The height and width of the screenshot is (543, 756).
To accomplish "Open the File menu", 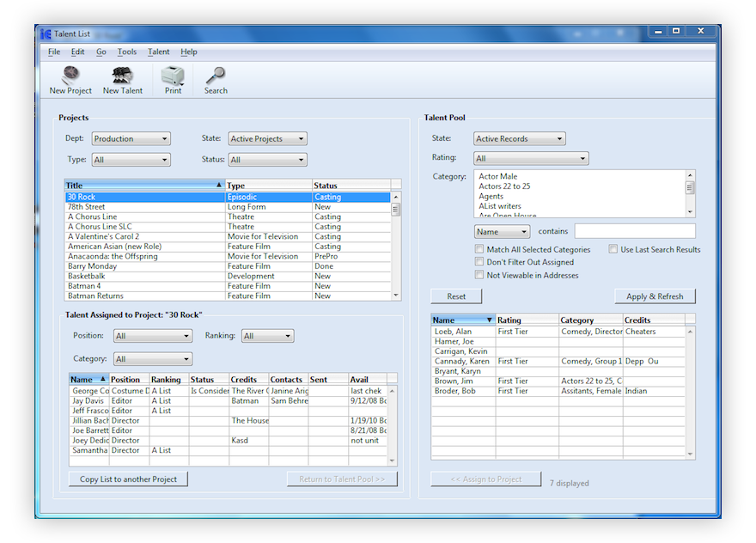I will (54, 52).
